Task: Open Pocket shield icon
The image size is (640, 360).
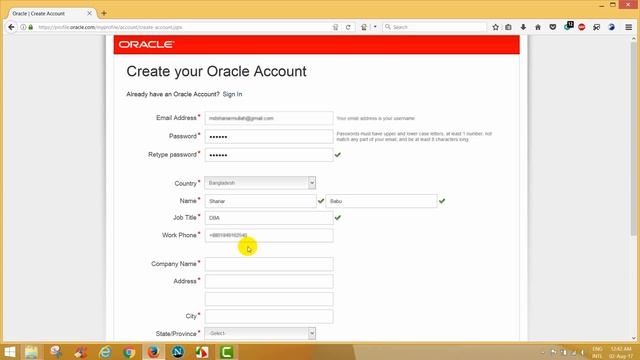Action: pyautogui.click(x=553, y=27)
